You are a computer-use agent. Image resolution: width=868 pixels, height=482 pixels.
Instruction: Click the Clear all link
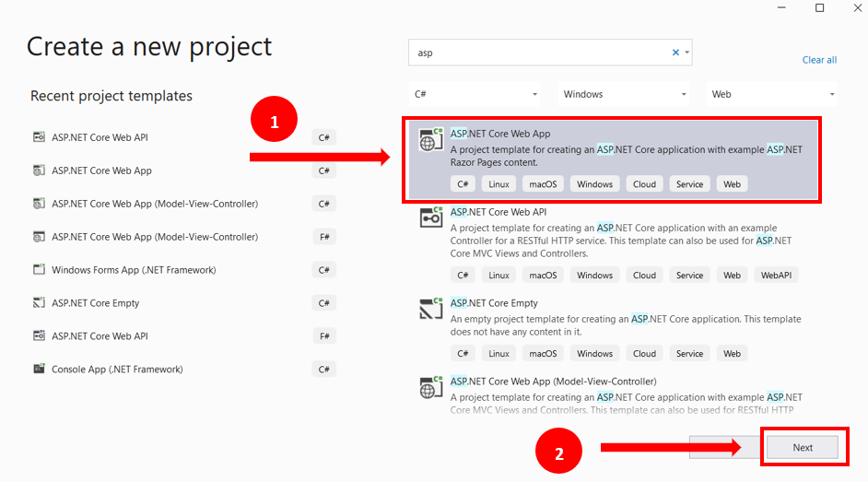tap(819, 60)
